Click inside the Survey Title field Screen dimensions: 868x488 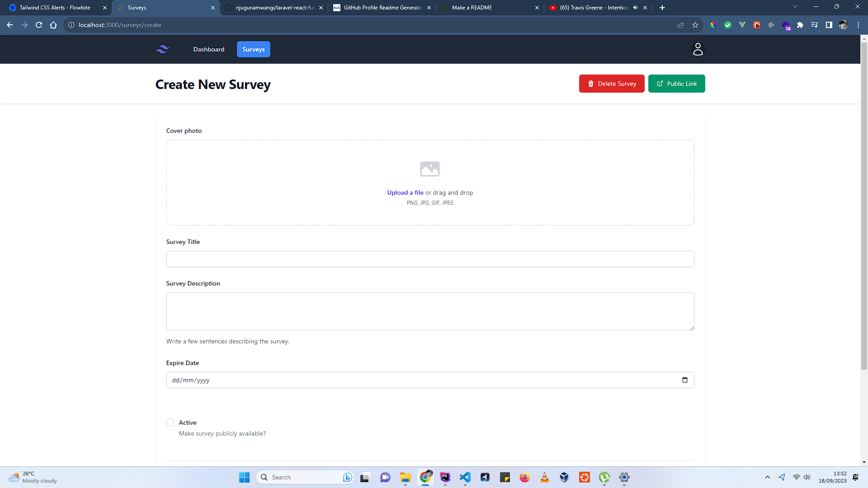pos(429,259)
